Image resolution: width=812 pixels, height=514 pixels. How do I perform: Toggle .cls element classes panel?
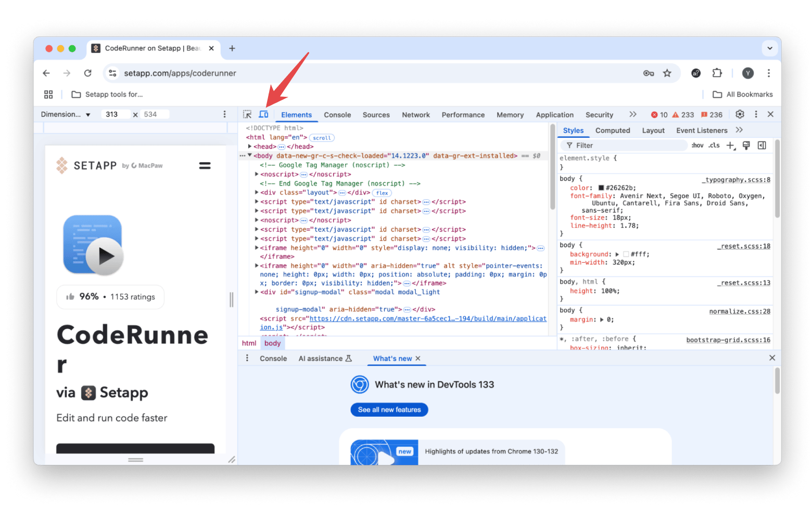714,146
